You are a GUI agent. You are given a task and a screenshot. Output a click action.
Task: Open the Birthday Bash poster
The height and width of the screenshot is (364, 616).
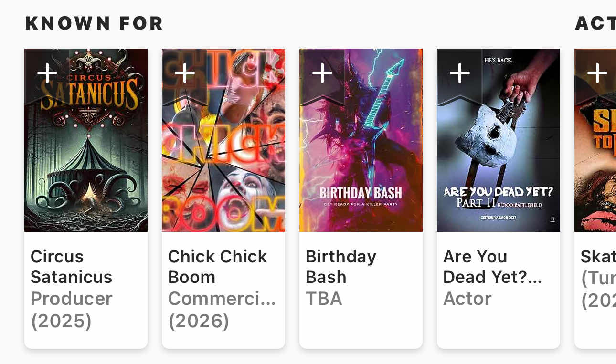(361, 157)
